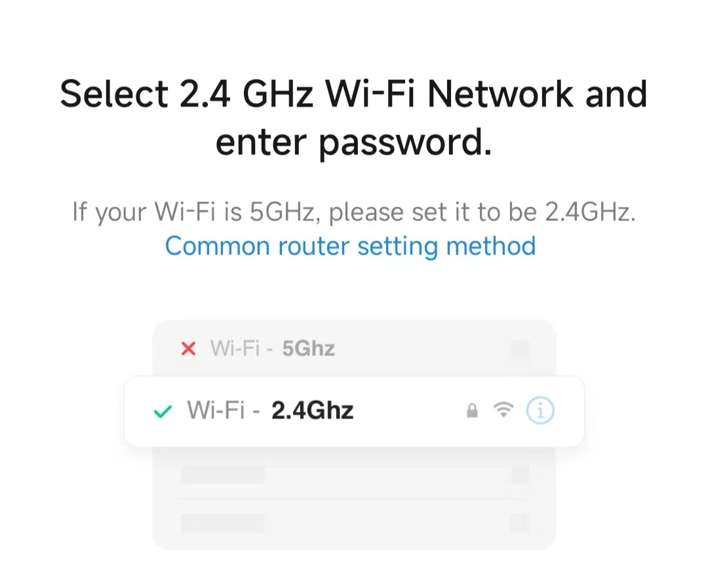Tap the first blurred placeholder network row
The image size is (708, 588).
pos(354,474)
